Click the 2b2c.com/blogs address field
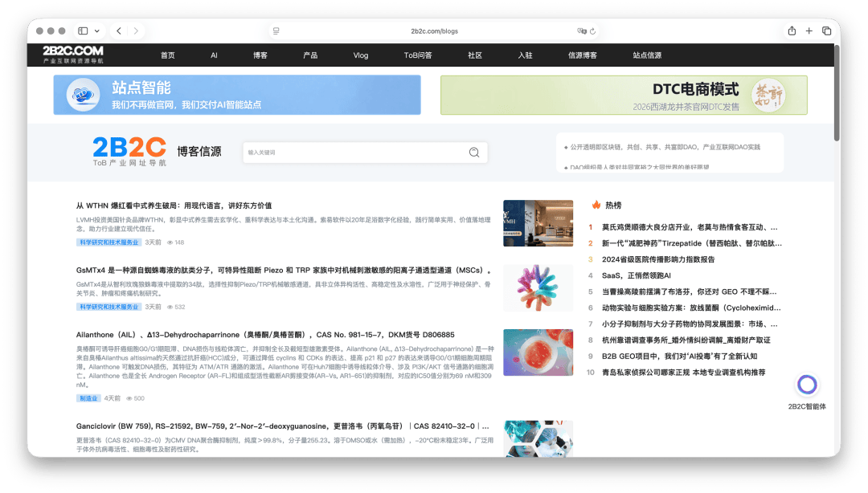The height and width of the screenshot is (493, 868). click(x=434, y=31)
